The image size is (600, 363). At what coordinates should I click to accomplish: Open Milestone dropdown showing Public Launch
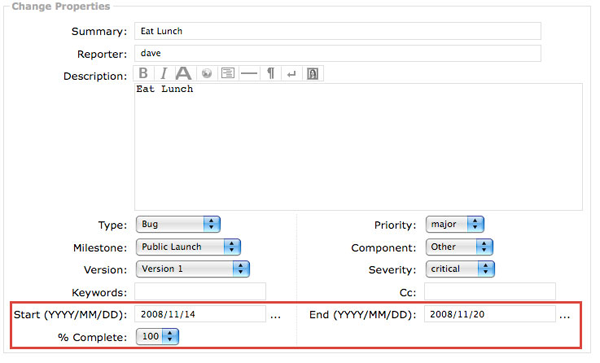188,247
